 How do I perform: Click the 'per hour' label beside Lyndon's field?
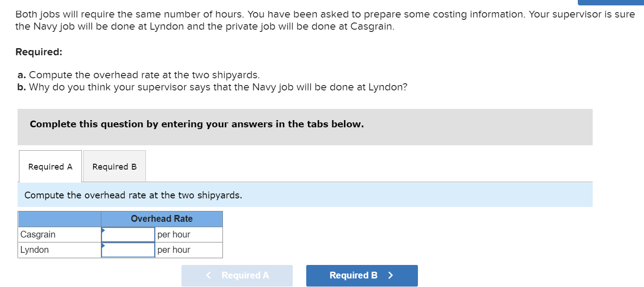(x=174, y=250)
